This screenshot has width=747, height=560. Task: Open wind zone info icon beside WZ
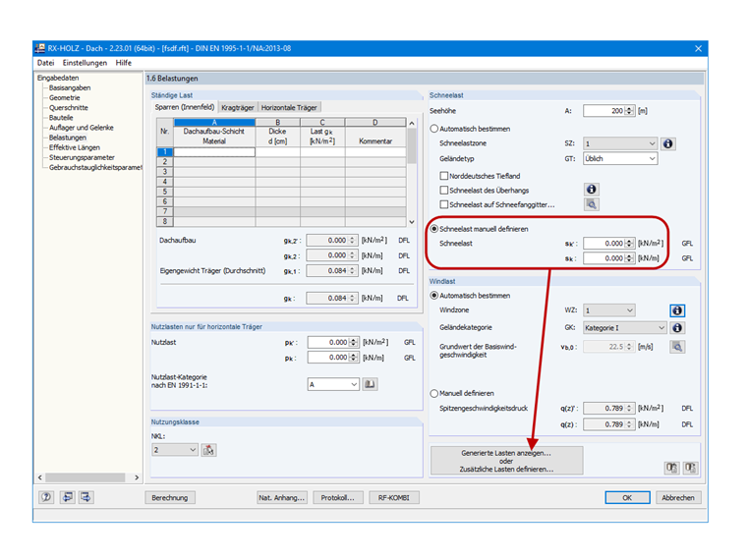pyautogui.click(x=677, y=310)
